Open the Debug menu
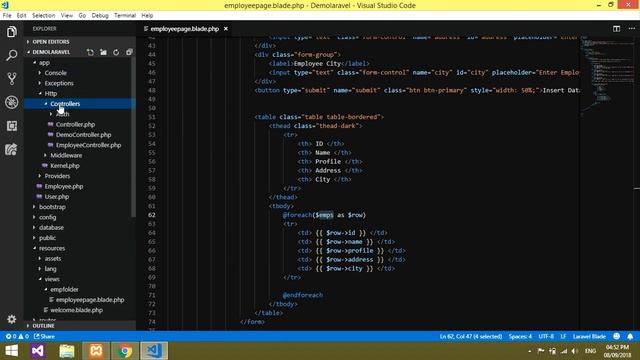 (100, 16)
